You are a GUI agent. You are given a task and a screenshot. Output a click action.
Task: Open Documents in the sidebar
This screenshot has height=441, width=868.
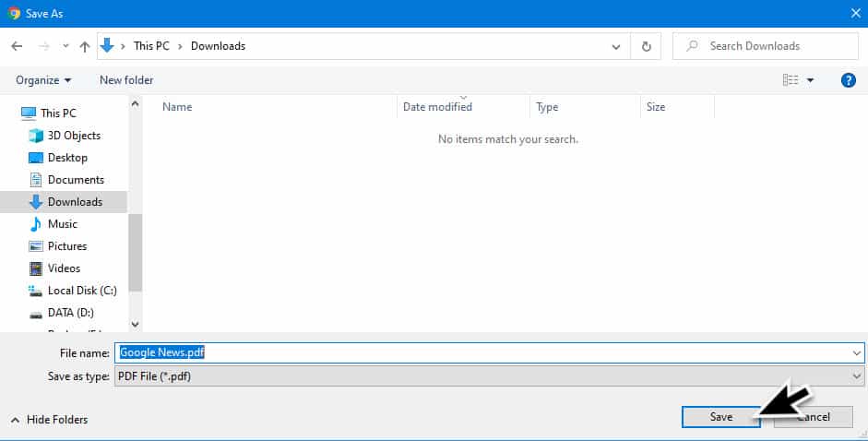[76, 180]
